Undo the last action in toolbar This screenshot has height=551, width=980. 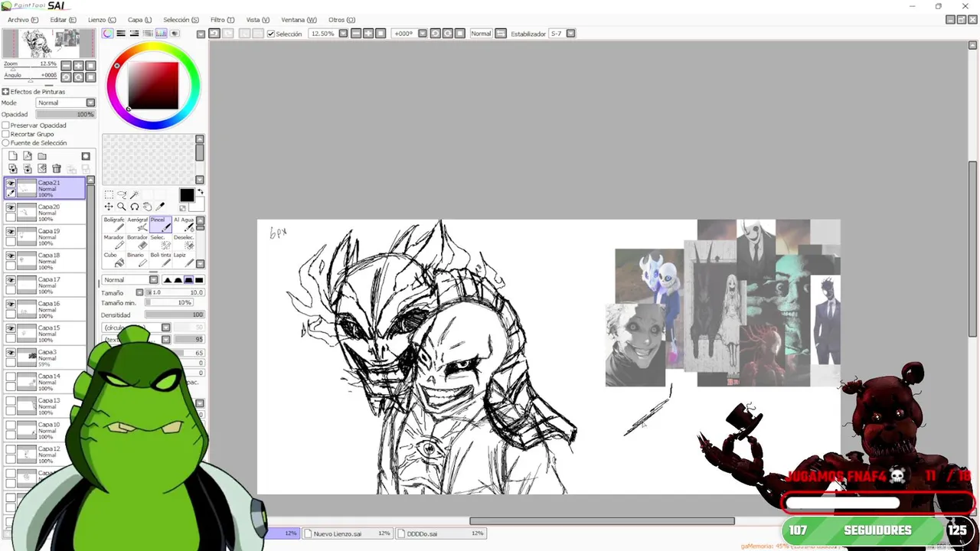pos(214,34)
